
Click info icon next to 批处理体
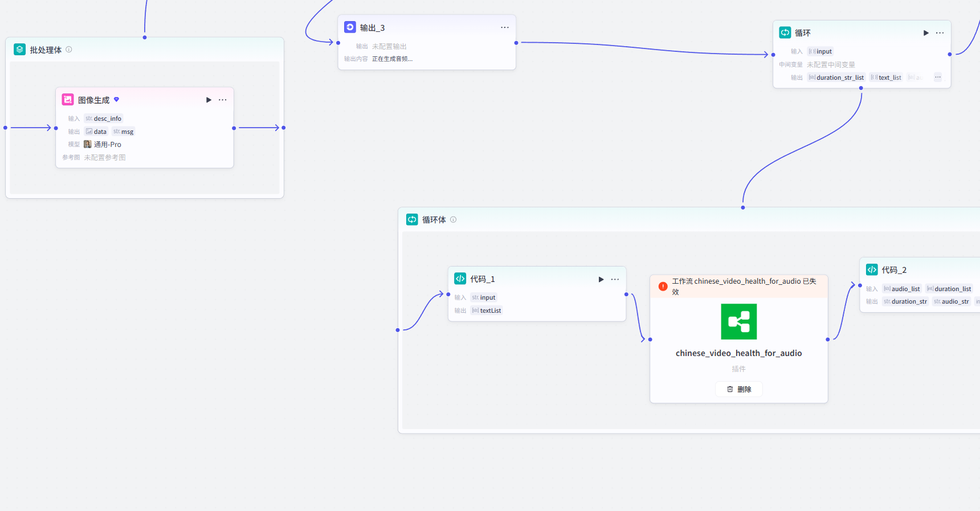69,50
